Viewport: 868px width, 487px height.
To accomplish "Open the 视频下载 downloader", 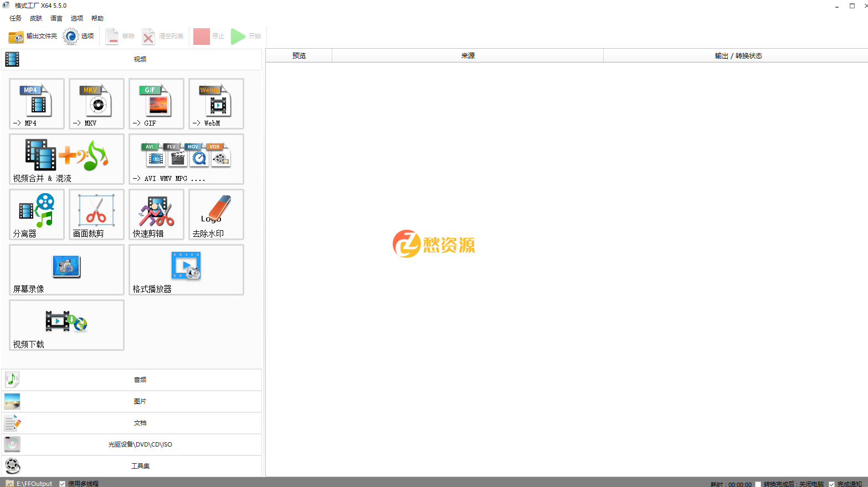I will click(66, 325).
